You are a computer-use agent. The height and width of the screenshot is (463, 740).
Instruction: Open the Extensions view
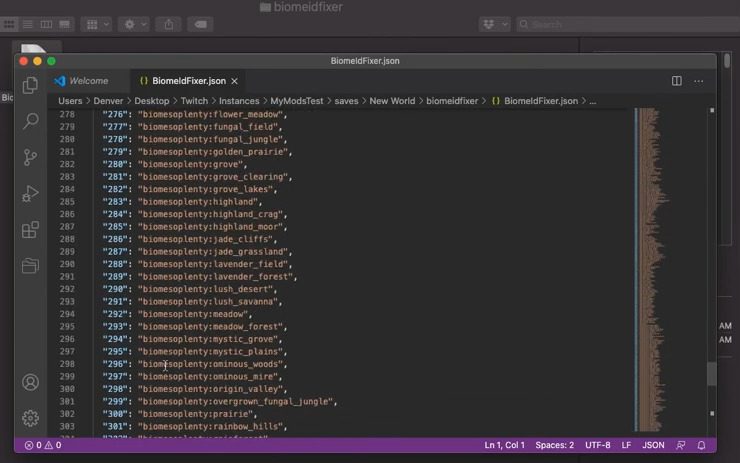click(30, 230)
